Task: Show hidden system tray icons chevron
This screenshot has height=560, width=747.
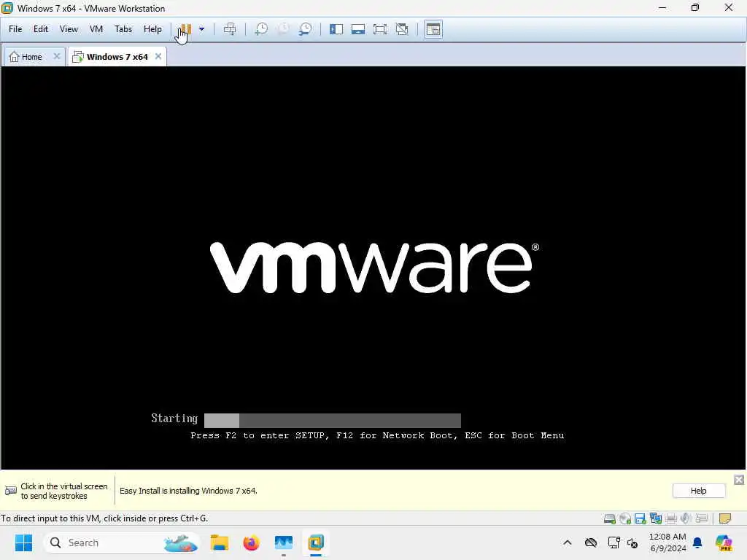Action: pyautogui.click(x=568, y=542)
